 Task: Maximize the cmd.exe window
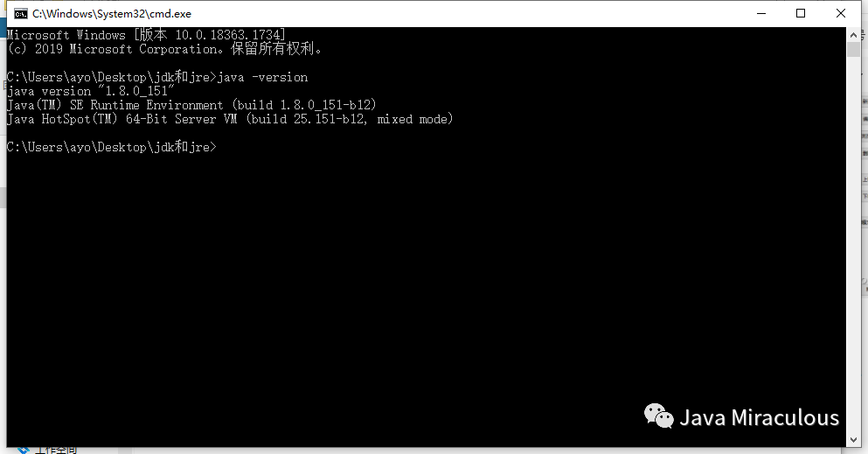tap(801, 13)
